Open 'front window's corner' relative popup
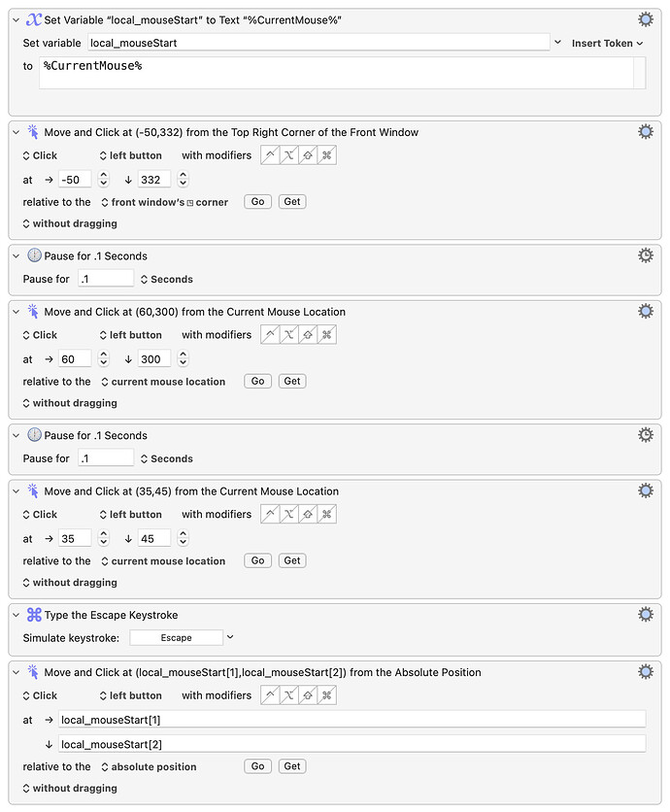670x812 pixels. point(165,202)
